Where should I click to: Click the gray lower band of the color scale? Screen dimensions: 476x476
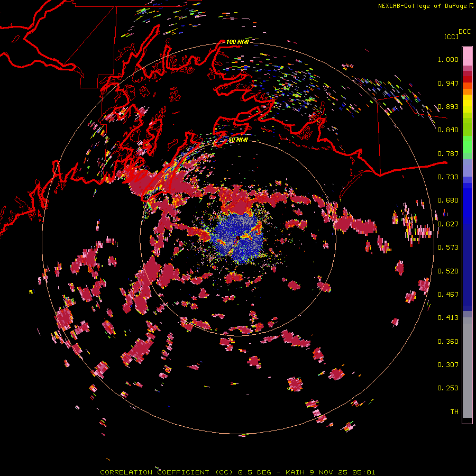click(x=467, y=368)
